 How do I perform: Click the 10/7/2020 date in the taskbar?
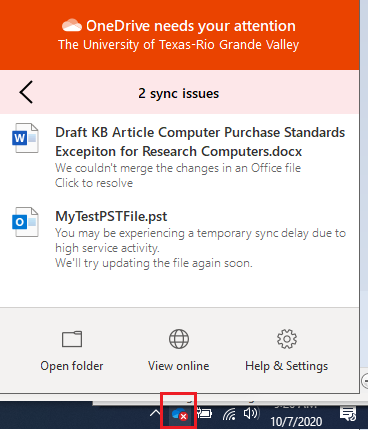coord(296,422)
